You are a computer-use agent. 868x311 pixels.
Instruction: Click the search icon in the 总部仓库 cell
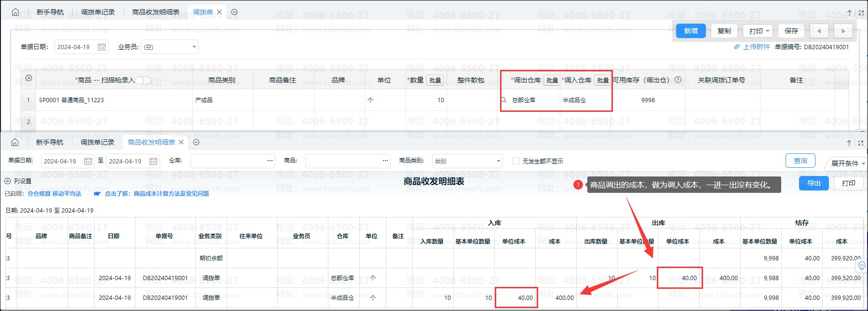pyautogui.click(x=504, y=100)
